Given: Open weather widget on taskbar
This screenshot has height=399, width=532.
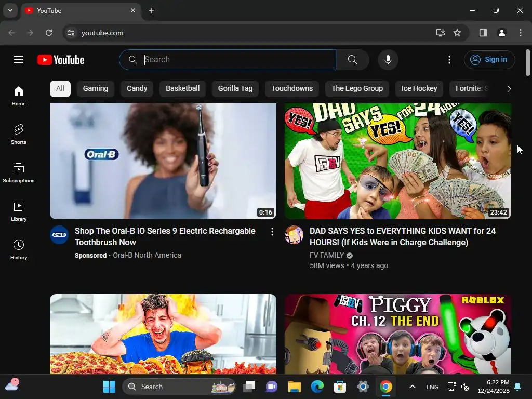Looking at the screenshot, I should point(12,386).
